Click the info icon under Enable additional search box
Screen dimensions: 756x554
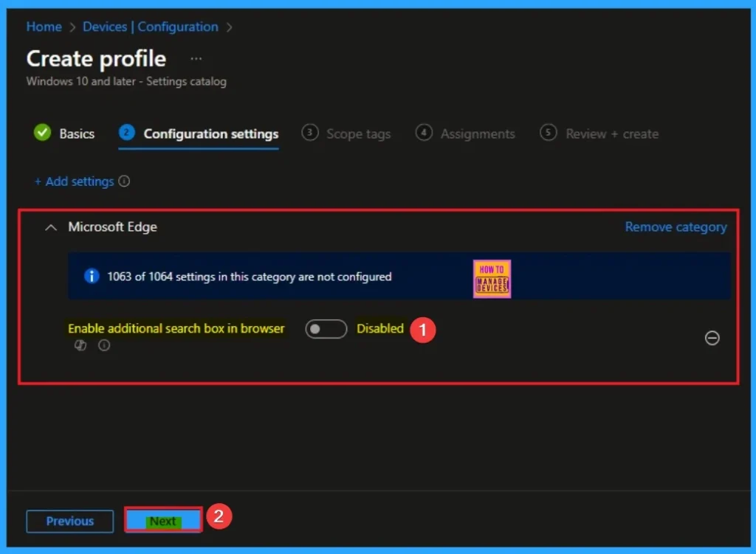(104, 345)
